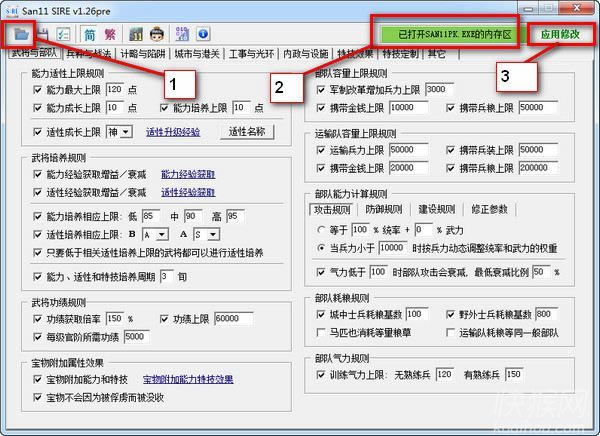This screenshot has width=600, height=436.
Task: Switch to Simplified Chinese with 简 icon
Action: coord(89,34)
